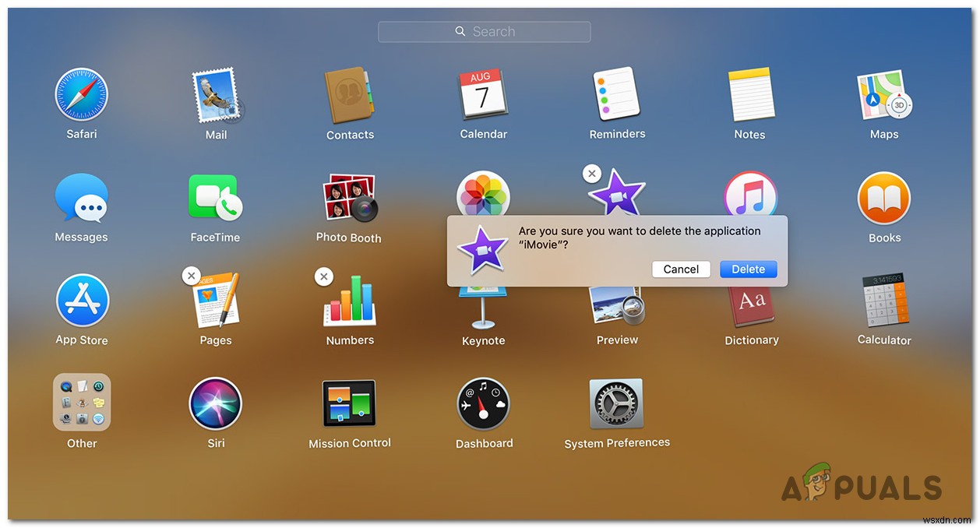Launch the Calculator app
The height and width of the screenshot is (528, 980).
(884, 300)
